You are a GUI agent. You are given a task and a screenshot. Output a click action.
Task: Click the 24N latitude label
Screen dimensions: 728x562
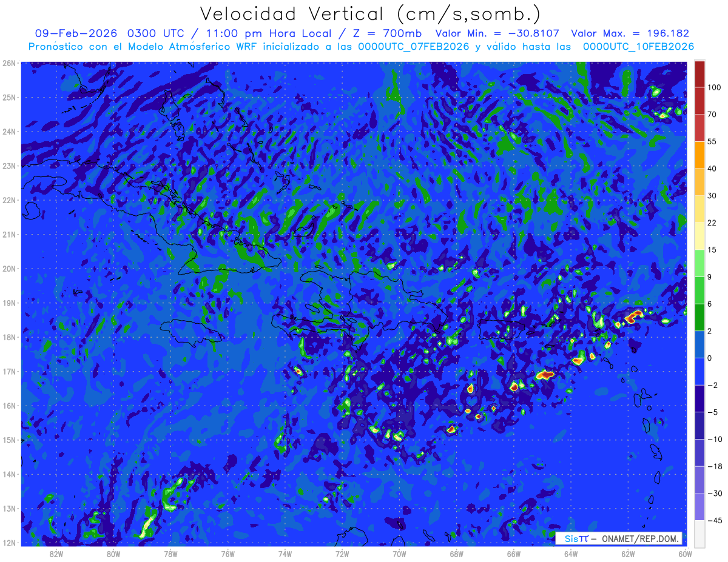[x=9, y=132]
